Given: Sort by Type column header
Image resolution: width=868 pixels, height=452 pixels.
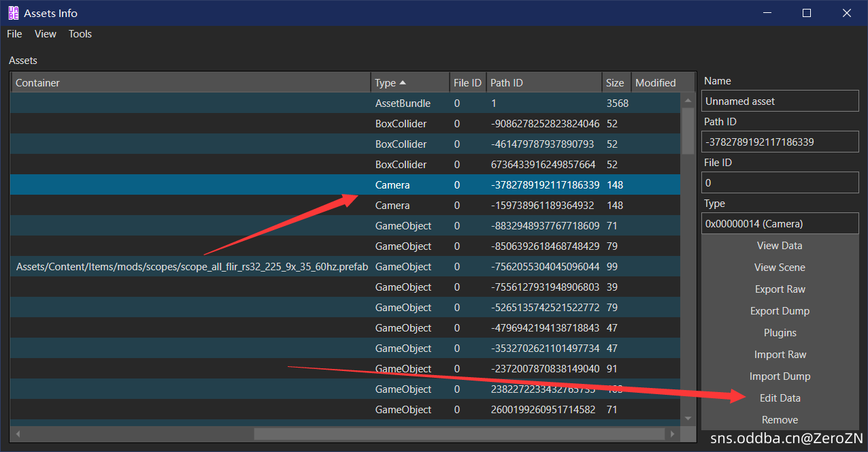Looking at the screenshot, I should click(409, 83).
